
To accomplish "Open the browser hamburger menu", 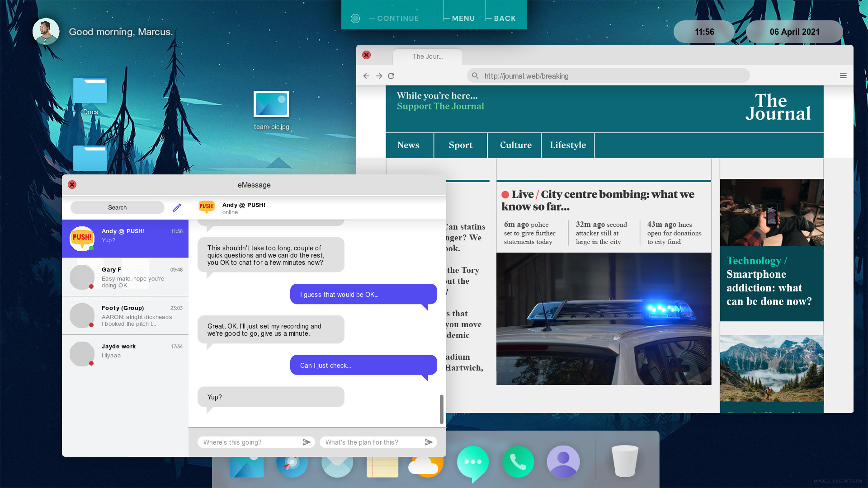I will (x=843, y=75).
